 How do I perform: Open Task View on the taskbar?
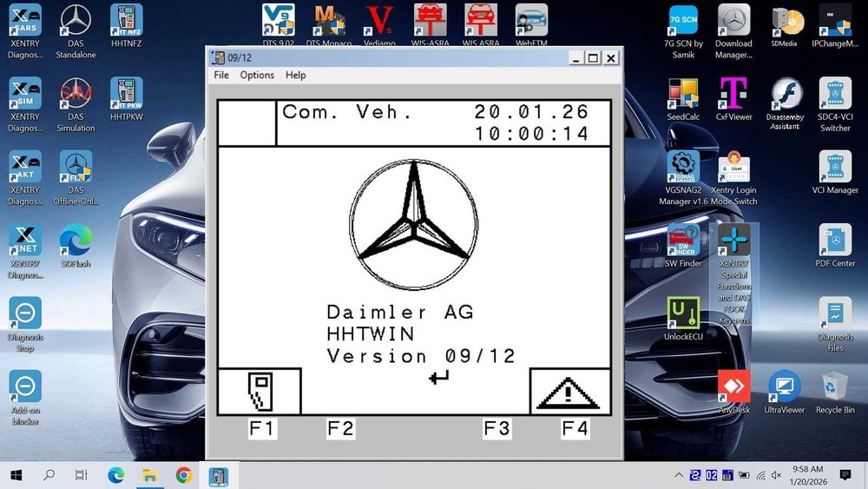(81, 475)
